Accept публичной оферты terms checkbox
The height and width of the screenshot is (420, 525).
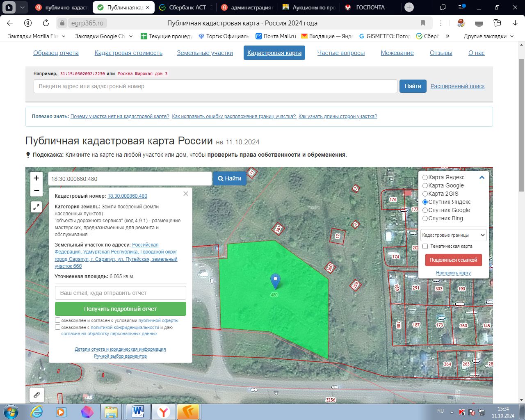[58, 320]
